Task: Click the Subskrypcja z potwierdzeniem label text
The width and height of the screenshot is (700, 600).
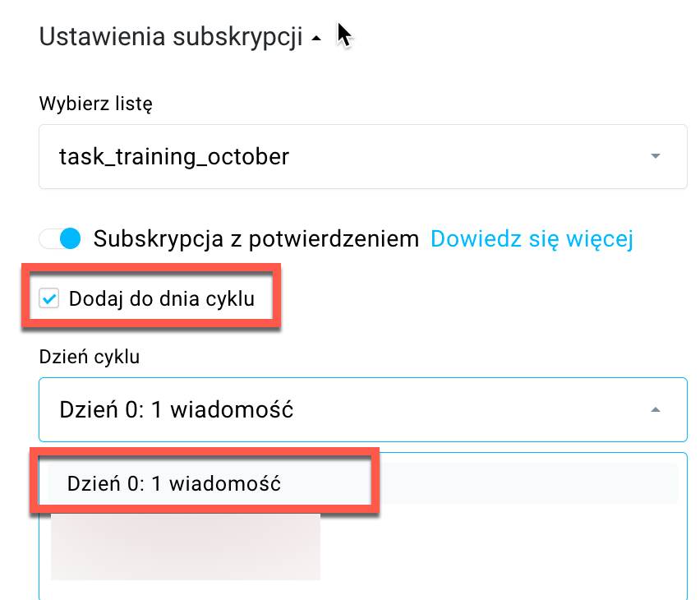Action: coord(256,239)
